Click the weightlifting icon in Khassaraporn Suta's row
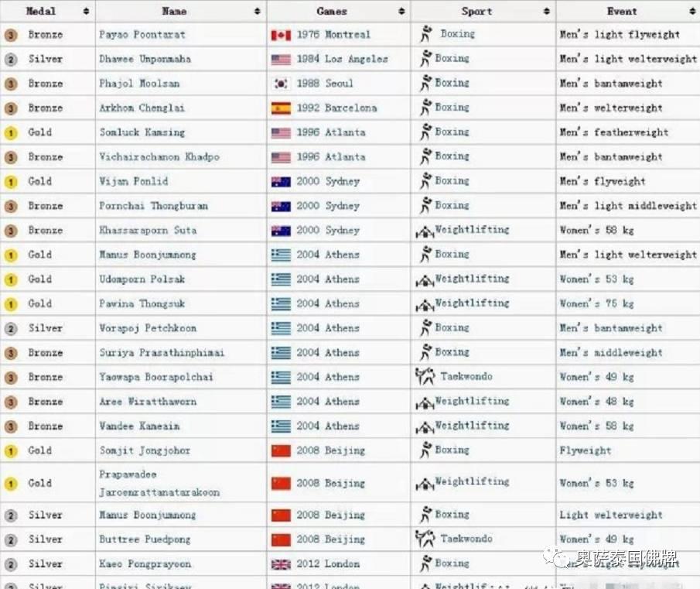This screenshot has width=700, height=589. [x=425, y=231]
